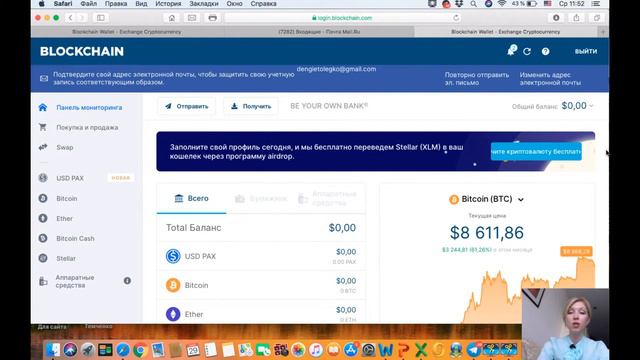Select the Bitcoin Cash icon in sidebar
The height and width of the screenshot is (360, 640).
[x=43, y=238]
